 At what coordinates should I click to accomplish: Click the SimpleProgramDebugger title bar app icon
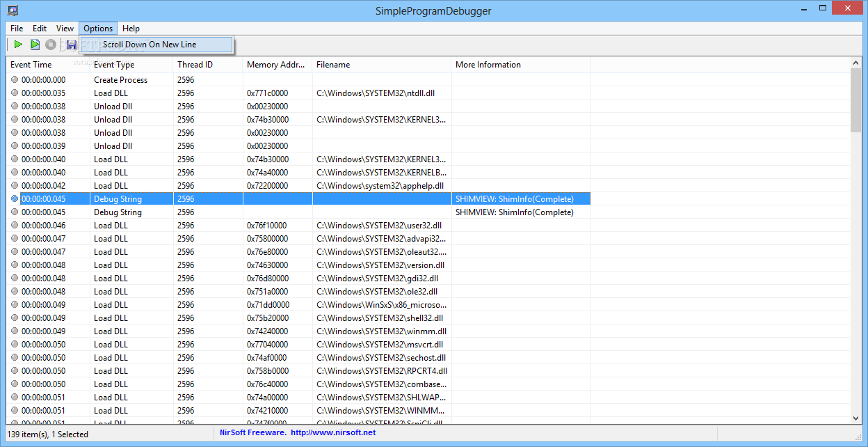13,10
